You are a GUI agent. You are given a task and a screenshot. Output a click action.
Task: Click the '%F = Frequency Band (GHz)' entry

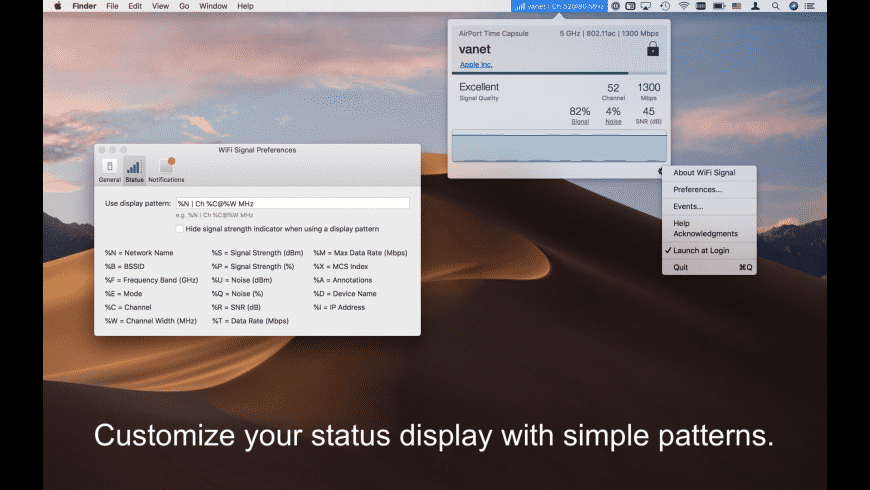click(151, 280)
